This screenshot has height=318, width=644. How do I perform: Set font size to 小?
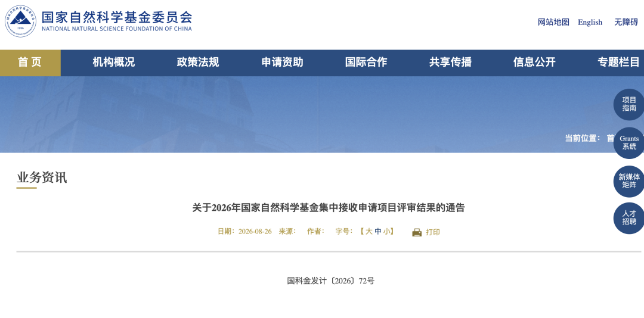(386, 232)
